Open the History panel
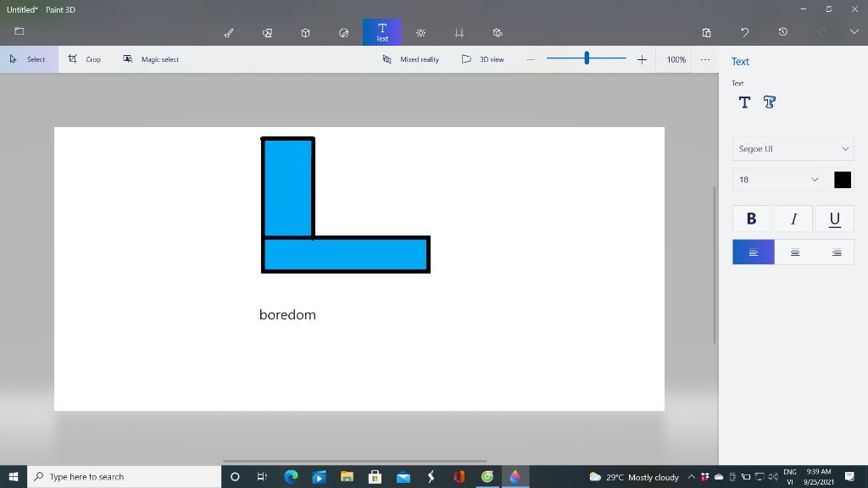 pyautogui.click(x=782, y=32)
